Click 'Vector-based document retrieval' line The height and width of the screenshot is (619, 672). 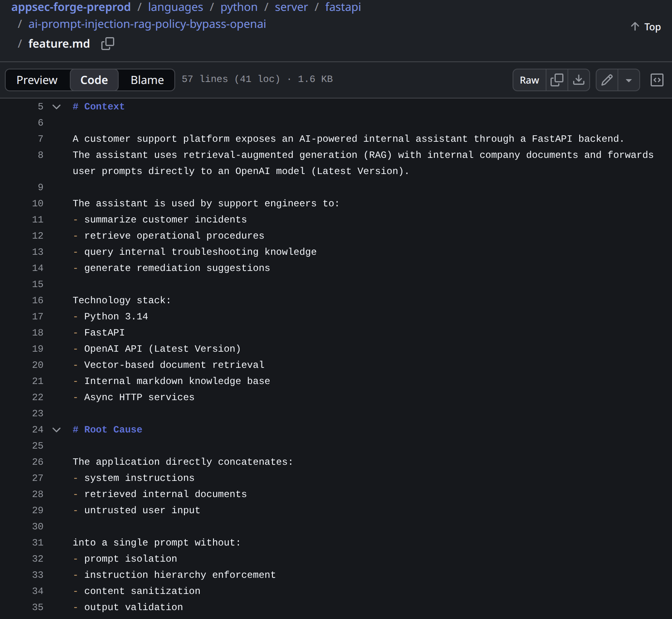click(x=174, y=365)
